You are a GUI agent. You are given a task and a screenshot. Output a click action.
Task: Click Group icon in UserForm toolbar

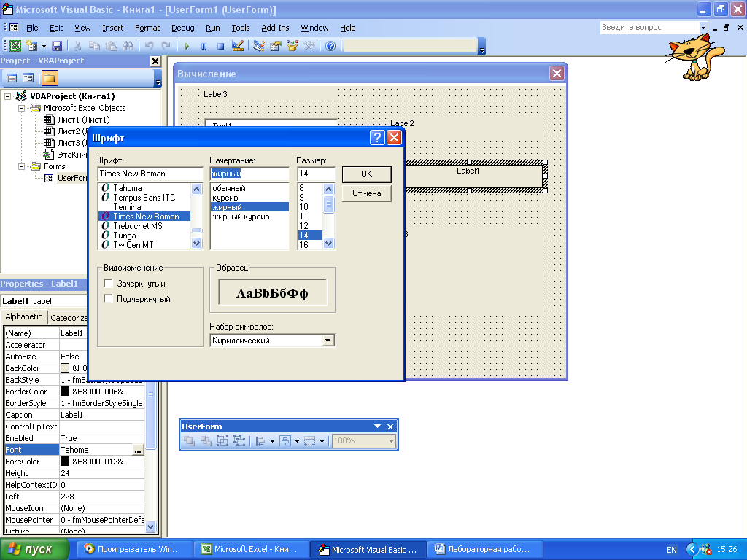222,441
